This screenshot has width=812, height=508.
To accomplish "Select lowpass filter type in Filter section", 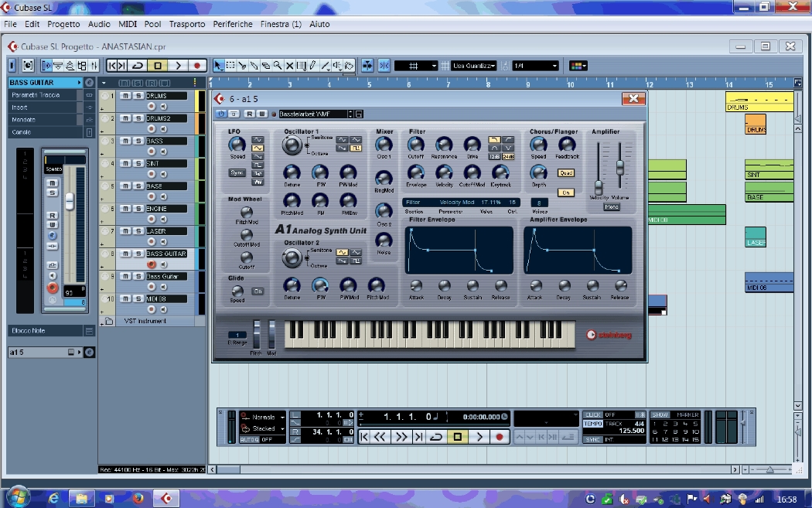I will point(494,140).
